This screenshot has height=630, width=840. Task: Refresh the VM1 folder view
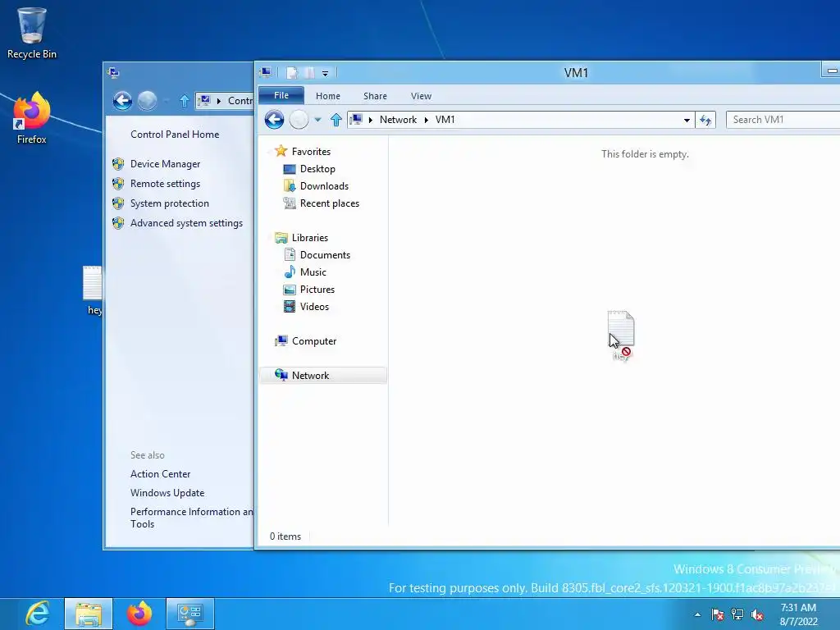(x=705, y=120)
